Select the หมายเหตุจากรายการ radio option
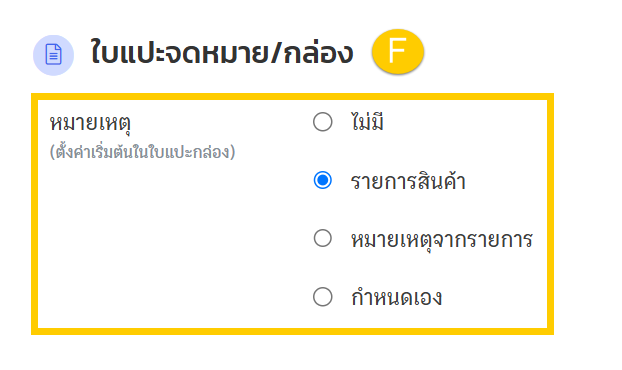The width and height of the screenshot is (622, 370). point(323,239)
